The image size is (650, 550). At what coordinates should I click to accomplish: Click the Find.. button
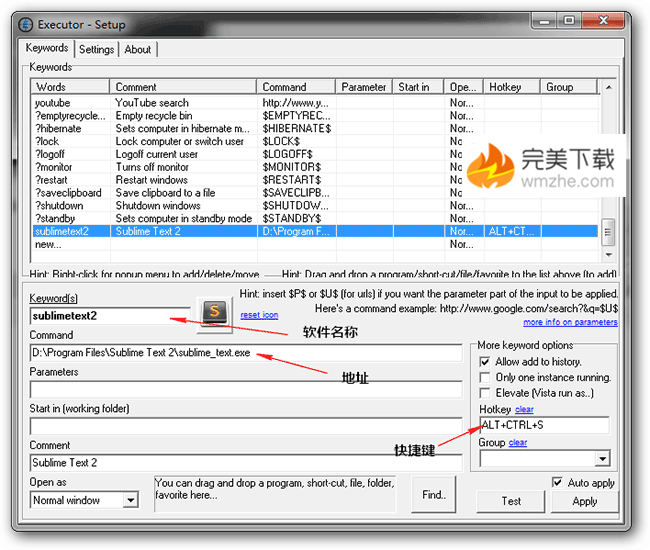click(x=434, y=494)
